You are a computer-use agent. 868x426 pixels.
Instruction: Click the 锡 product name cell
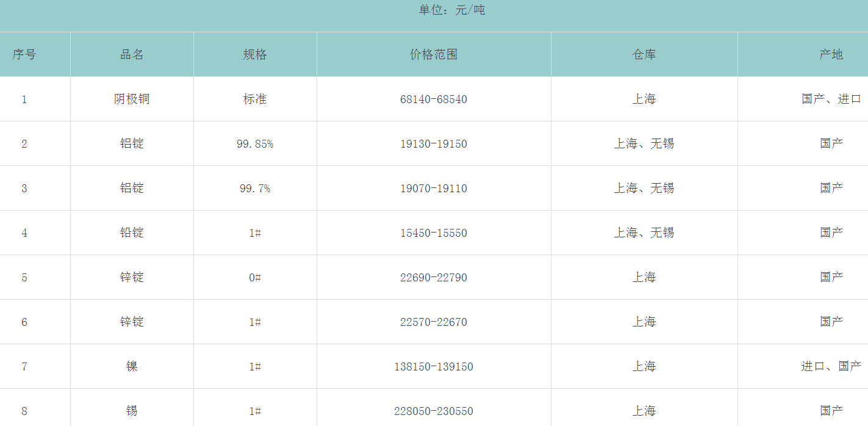(x=132, y=411)
